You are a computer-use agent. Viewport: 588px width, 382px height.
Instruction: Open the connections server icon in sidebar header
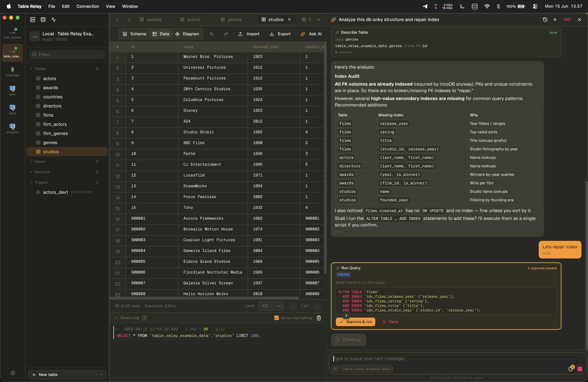pyautogui.click(x=33, y=19)
